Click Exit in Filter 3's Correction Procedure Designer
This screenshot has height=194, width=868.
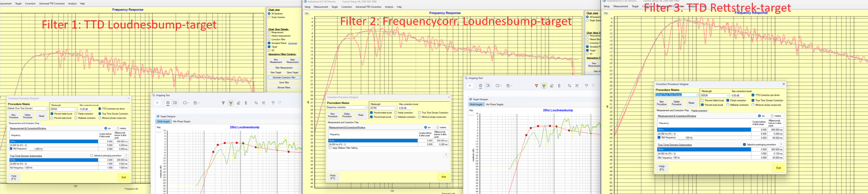778,168
